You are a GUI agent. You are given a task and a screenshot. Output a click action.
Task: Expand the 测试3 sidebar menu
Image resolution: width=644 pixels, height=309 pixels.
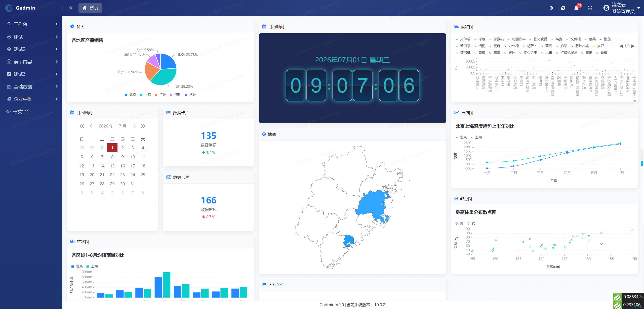[31, 74]
